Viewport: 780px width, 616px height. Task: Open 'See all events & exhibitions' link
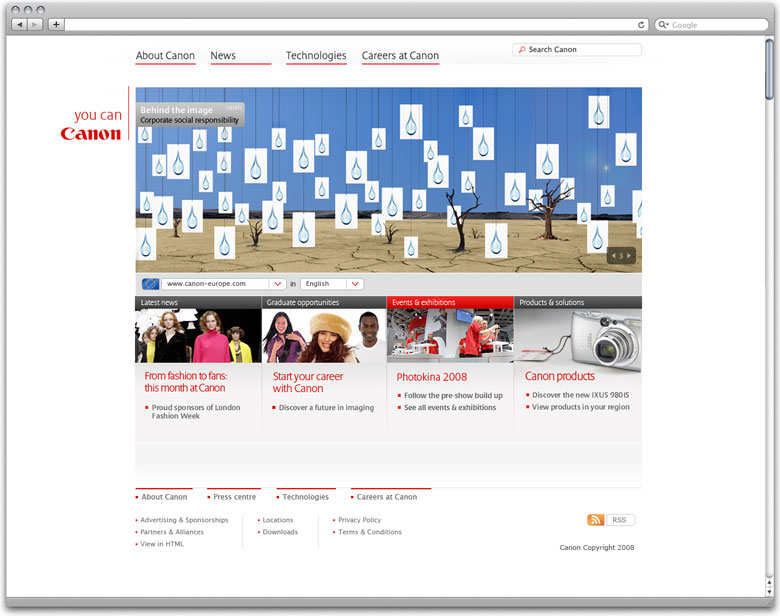450,408
